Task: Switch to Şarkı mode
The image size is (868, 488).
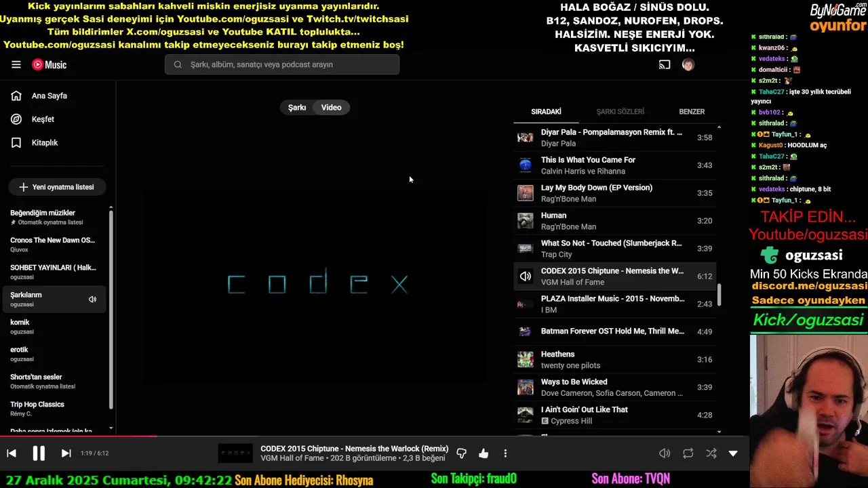Action: [297, 107]
